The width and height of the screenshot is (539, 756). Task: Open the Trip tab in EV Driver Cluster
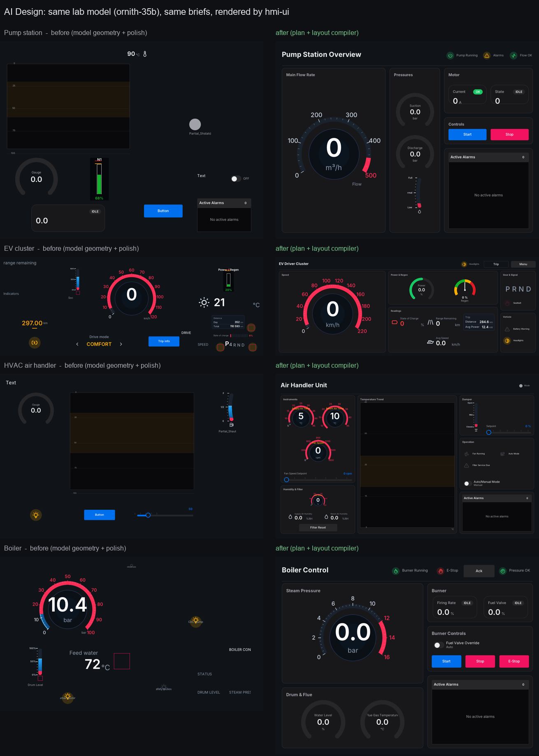pyautogui.click(x=496, y=264)
